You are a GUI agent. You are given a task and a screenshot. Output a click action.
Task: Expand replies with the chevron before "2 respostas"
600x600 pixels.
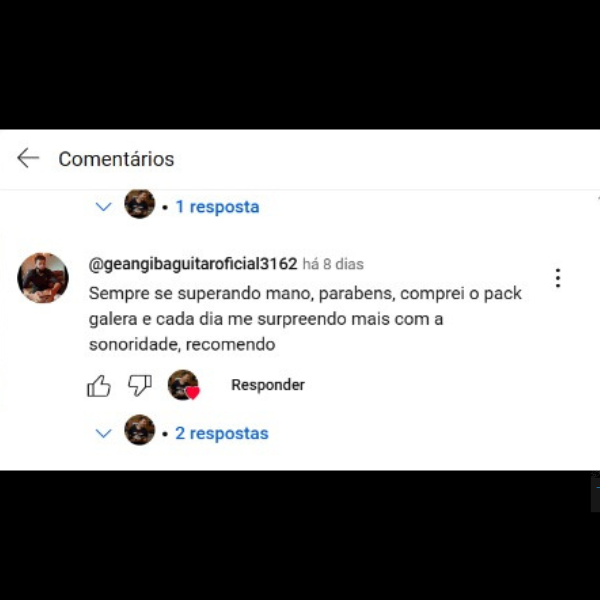pos(103,433)
